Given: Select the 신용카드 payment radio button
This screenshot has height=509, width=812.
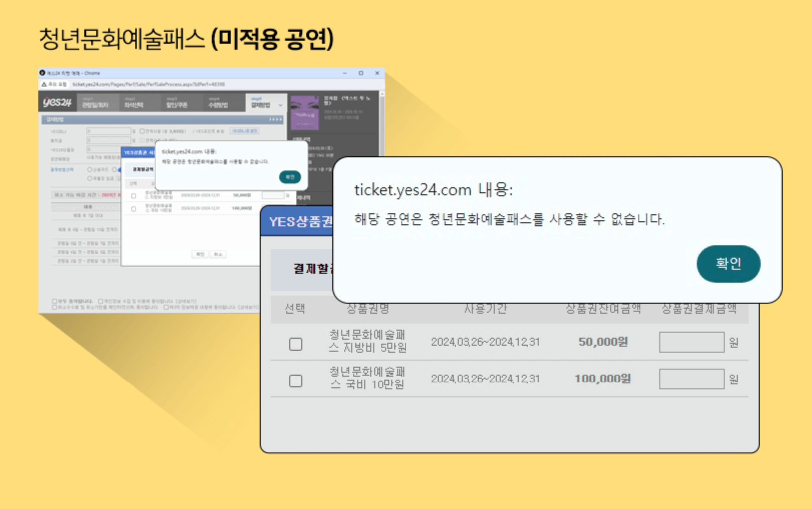Looking at the screenshot, I should pyautogui.click(x=90, y=169).
